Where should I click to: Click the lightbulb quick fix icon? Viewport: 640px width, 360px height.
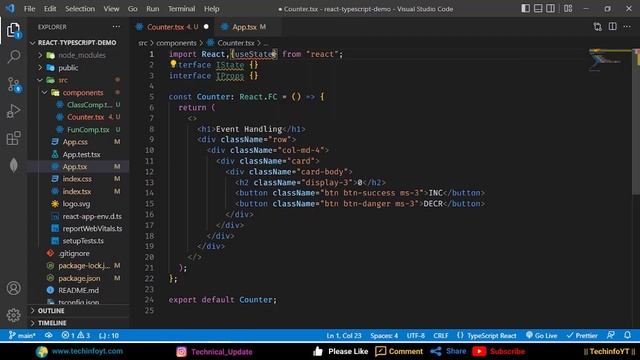[173, 64]
